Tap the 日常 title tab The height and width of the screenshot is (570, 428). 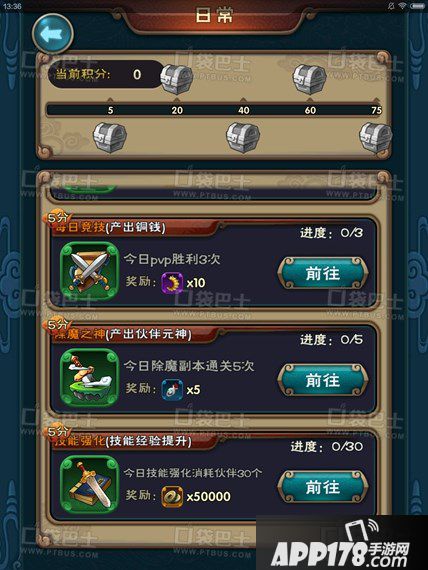tap(214, 16)
